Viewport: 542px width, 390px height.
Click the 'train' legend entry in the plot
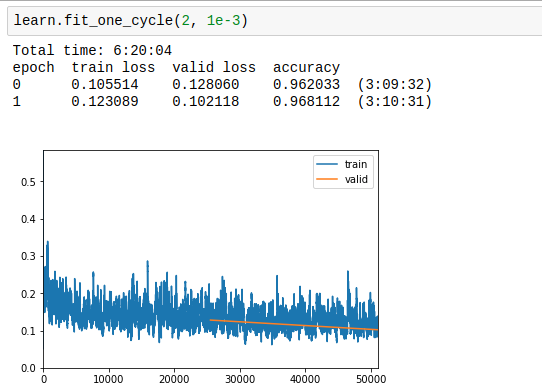point(356,164)
